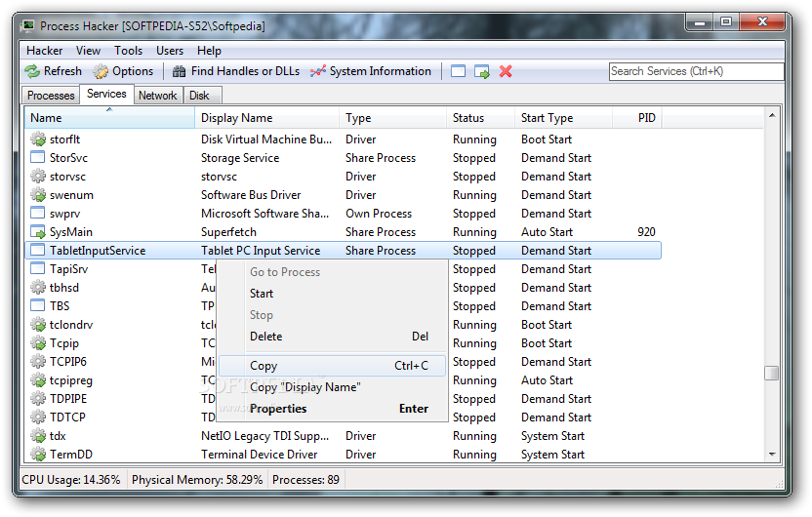Choose Delete in the context menu
This screenshot has width=812, height=517.
[332, 337]
